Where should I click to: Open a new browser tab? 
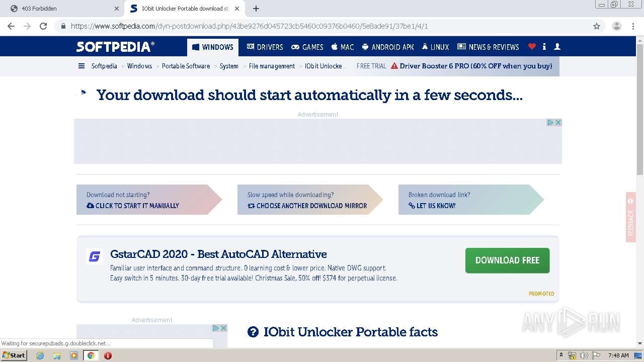[256, 9]
